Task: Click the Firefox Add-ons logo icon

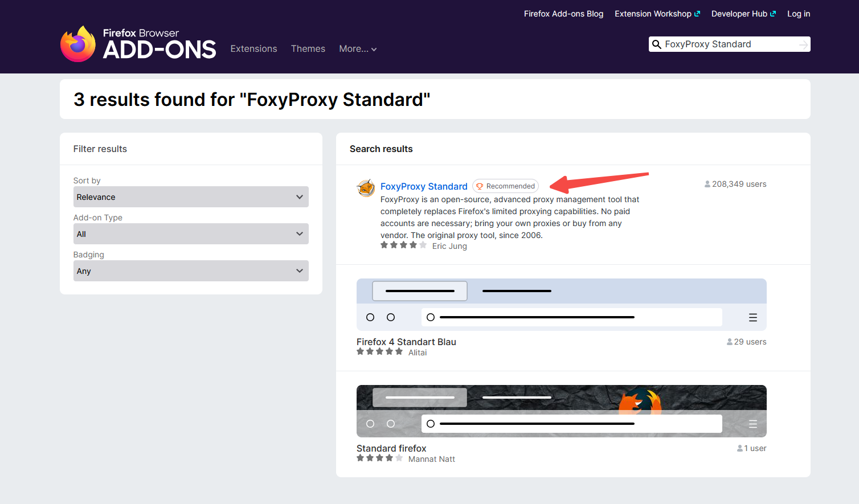Action: 78,44
